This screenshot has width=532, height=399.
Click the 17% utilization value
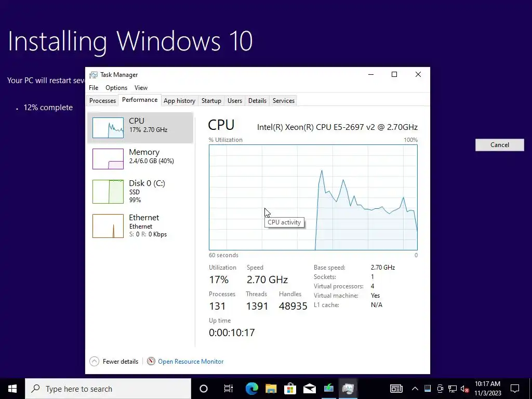219,280
